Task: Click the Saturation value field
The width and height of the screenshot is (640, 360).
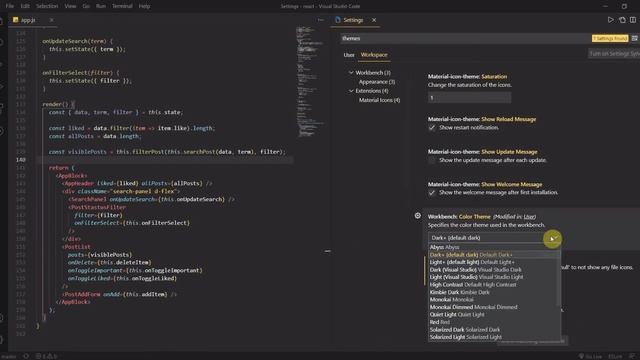Action: 469,98
